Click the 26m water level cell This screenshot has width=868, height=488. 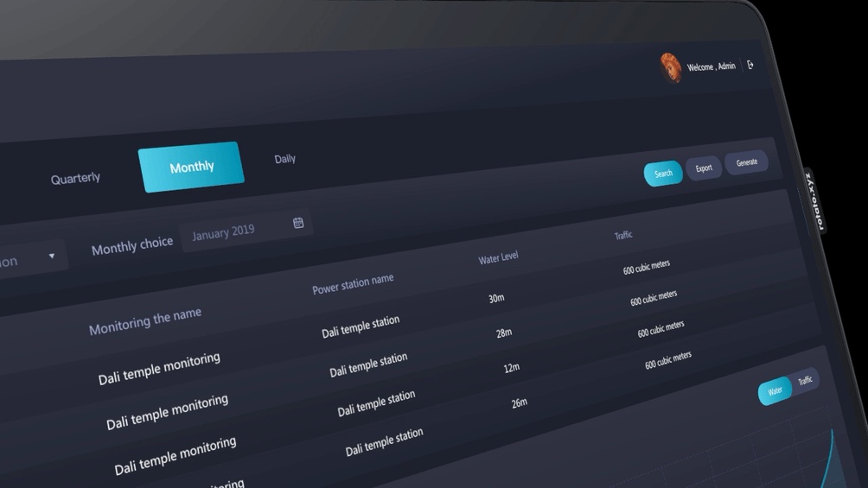(x=520, y=402)
